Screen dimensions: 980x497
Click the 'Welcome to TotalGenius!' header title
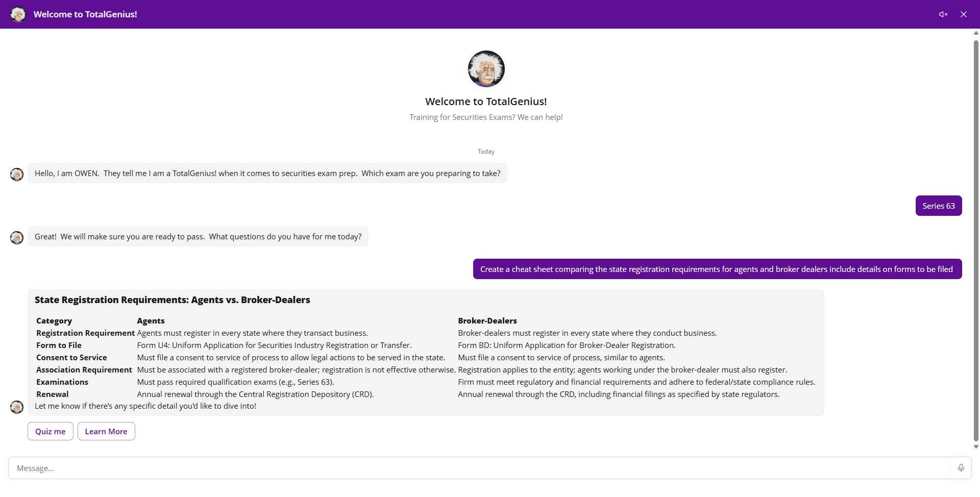(x=85, y=14)
